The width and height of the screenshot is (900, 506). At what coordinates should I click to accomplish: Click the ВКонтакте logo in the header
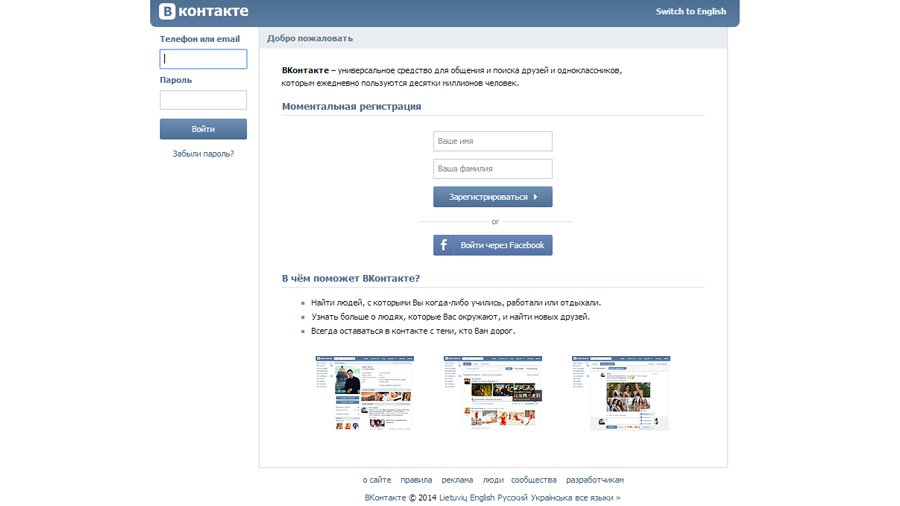[204, 12]
